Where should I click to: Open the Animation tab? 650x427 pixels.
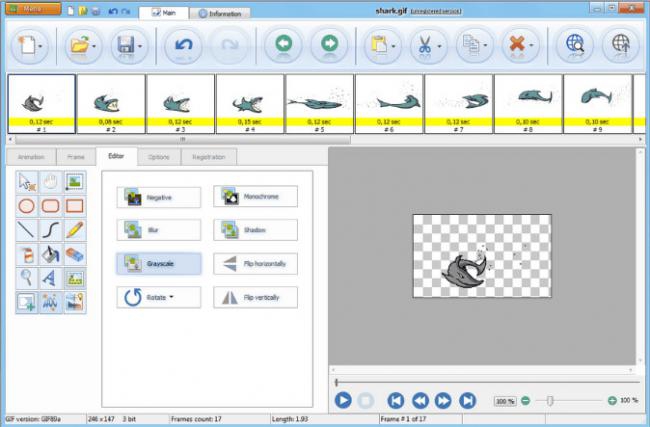31,157
